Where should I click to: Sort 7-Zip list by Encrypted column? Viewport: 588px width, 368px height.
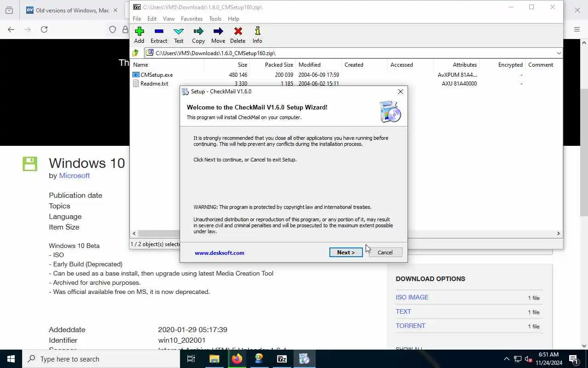click(x=502, y=65)
